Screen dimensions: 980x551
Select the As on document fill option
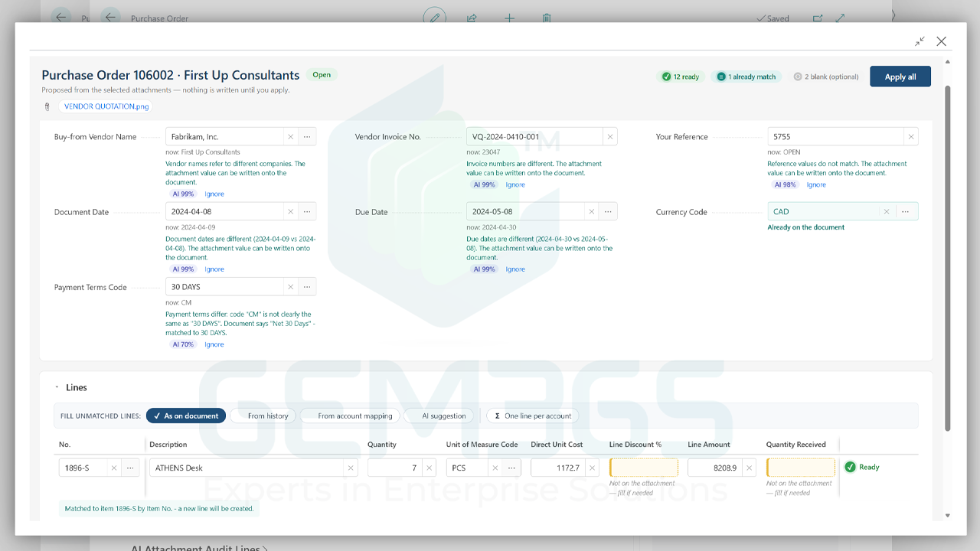tap(186, 416)
